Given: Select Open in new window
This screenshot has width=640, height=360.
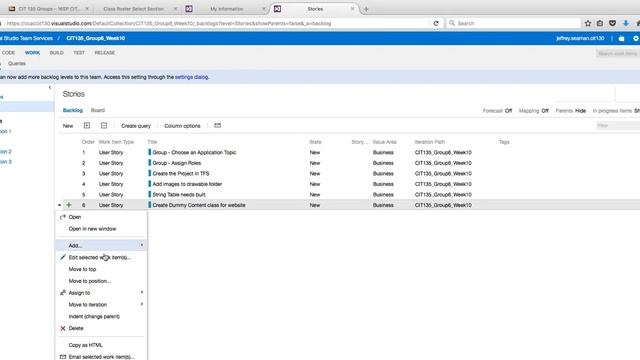Looking at the screenshot, I should coord(92,229).
